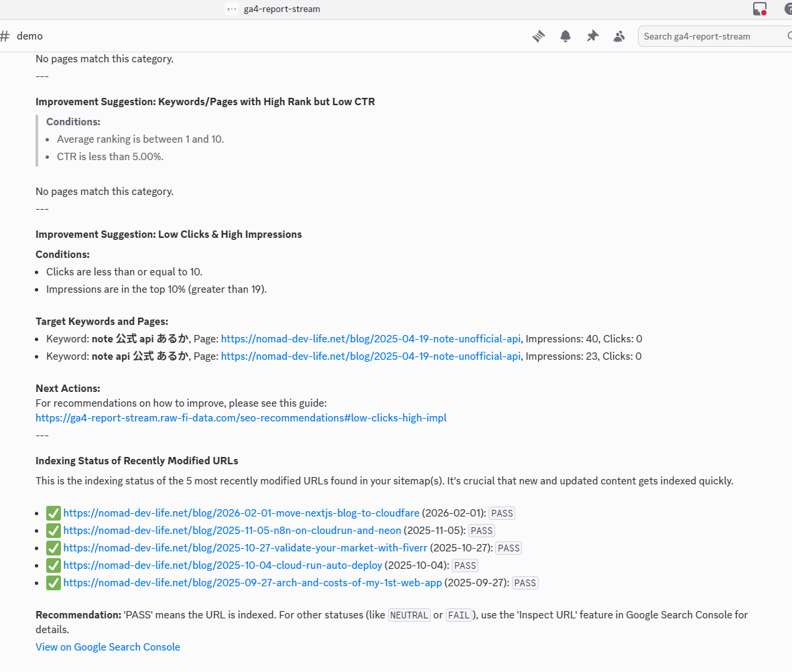Open the seo-recommendations low-clicks-high-impl guide link

241,418
